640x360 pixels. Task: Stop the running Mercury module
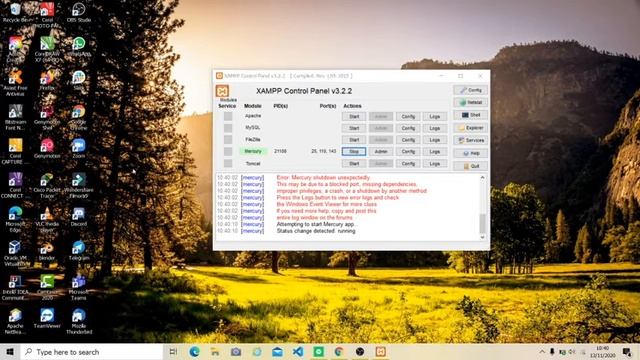point(354,151)
